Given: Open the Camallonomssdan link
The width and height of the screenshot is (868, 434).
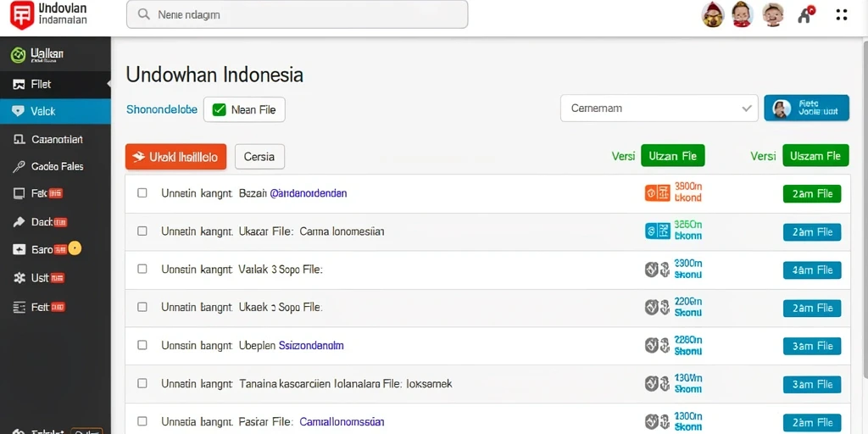Looking at the screenshot, I should click(342, 422).
